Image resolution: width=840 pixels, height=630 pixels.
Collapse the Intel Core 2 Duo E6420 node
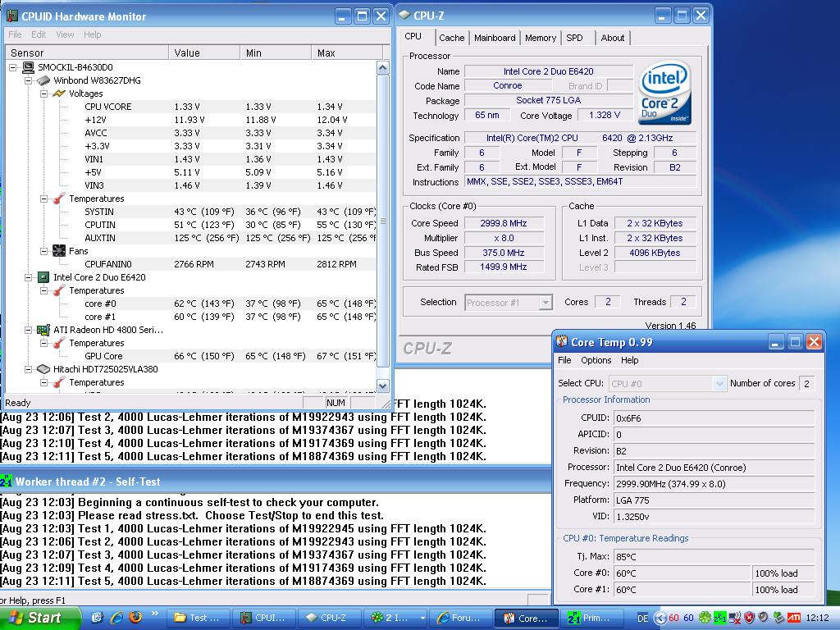(x=28, y=277)
